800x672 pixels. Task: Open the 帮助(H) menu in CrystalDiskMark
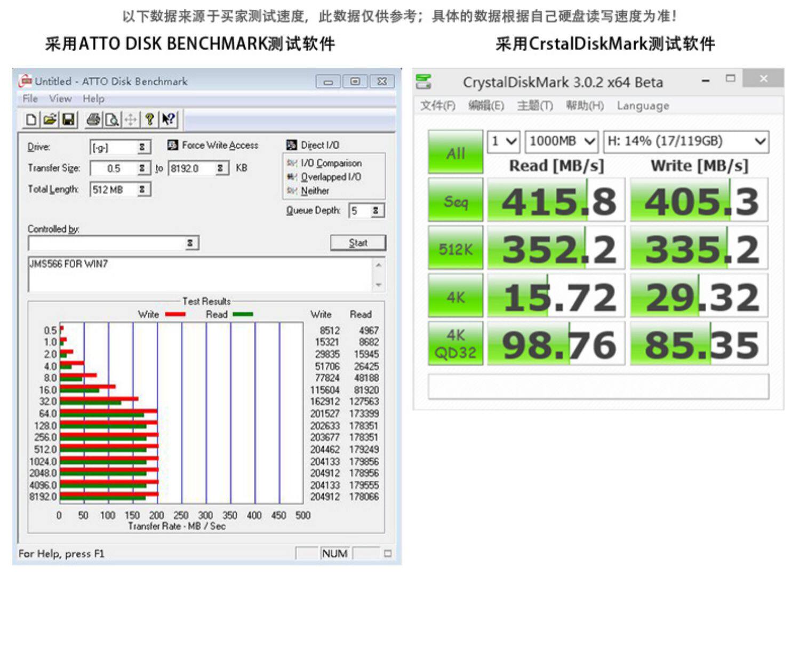click(585, 106)
